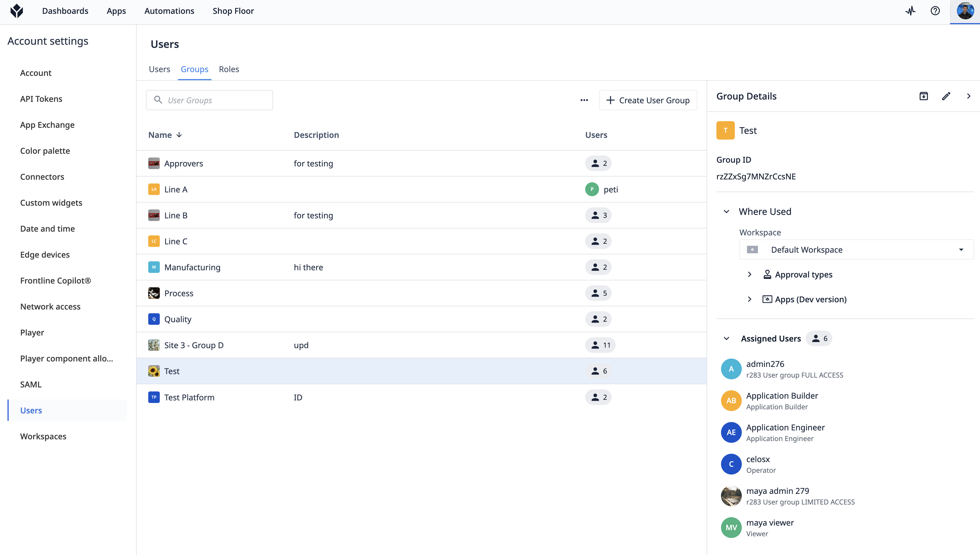The image size is (980, 555).
Task: Open Connectors settings
Action: coord(42,177)
